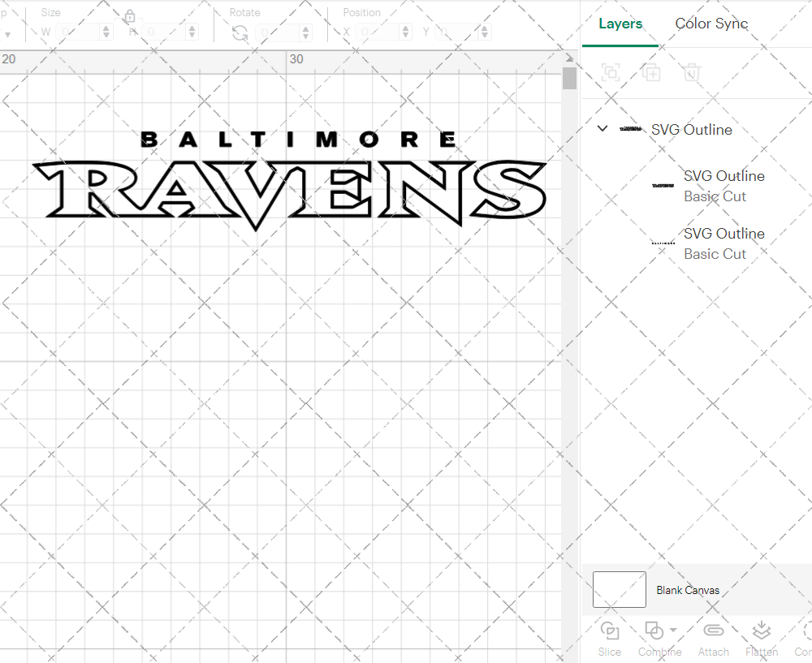This screenshot has height=663, width=812.
Task: Switch to the Color Sync tab
Action: tap(711, 24)
